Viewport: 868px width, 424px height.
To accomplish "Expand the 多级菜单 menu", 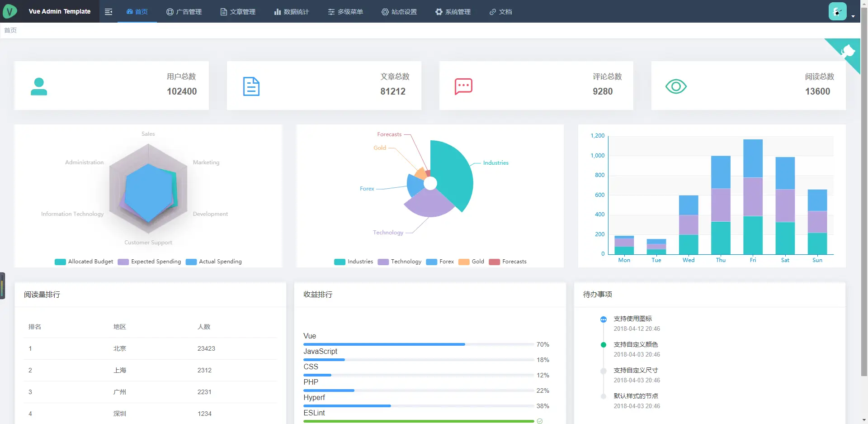I will click(x=345, y=12).
